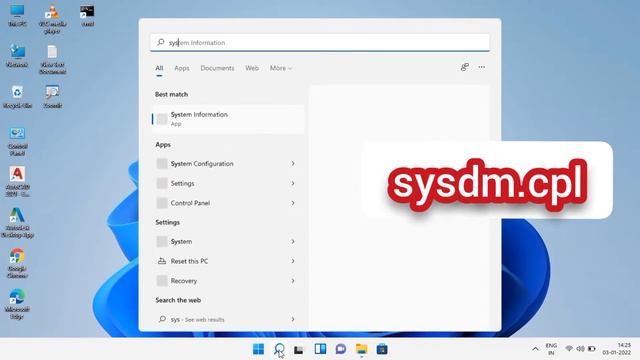
Task: Expand the Control Panel result arrow
Action: pos(293,203)
